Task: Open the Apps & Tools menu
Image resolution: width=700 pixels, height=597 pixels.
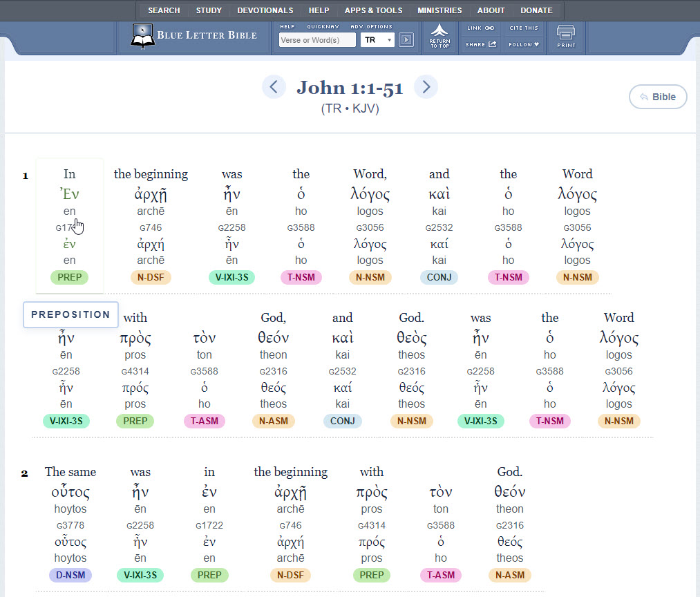Action: (373, 10)
